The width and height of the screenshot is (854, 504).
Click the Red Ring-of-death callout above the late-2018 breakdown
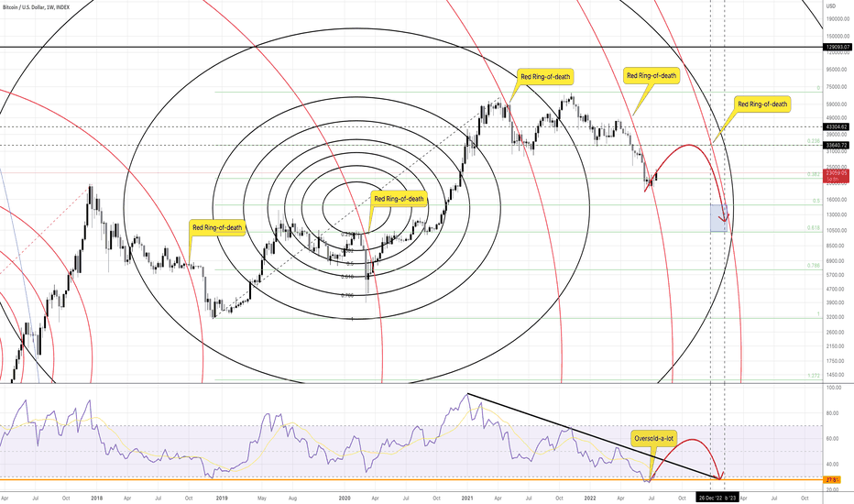point(217,227)
